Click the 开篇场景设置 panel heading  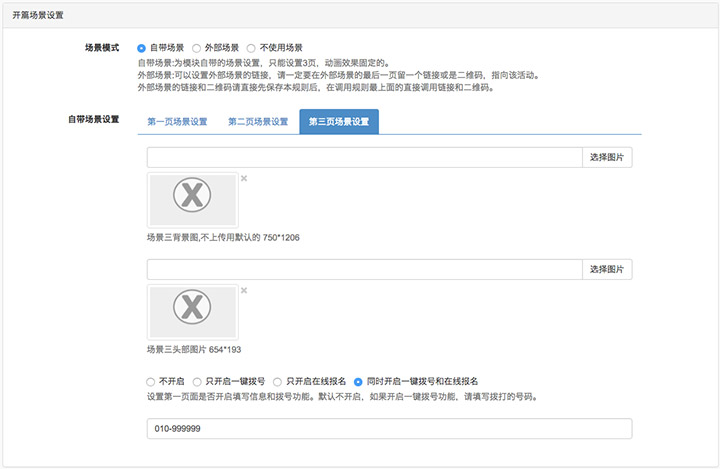click(x=38, y=15)
